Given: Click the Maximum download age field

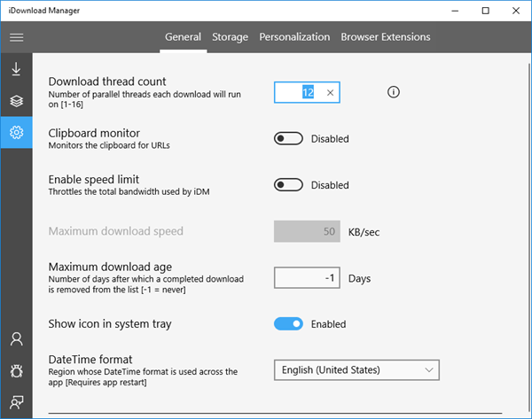Looking at the screenshot, I should [x=307, y=278].
